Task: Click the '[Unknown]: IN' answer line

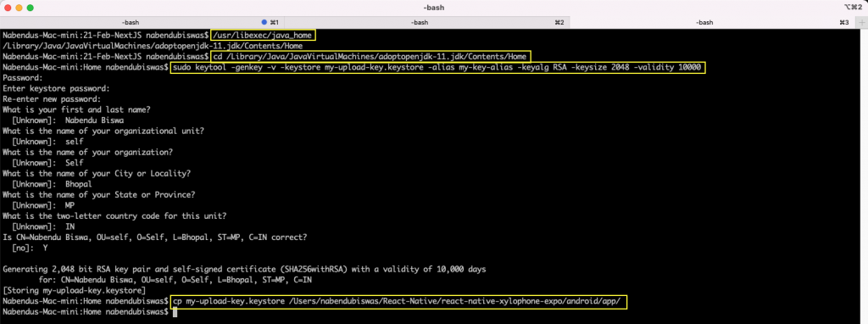Action: coord(42,226)
